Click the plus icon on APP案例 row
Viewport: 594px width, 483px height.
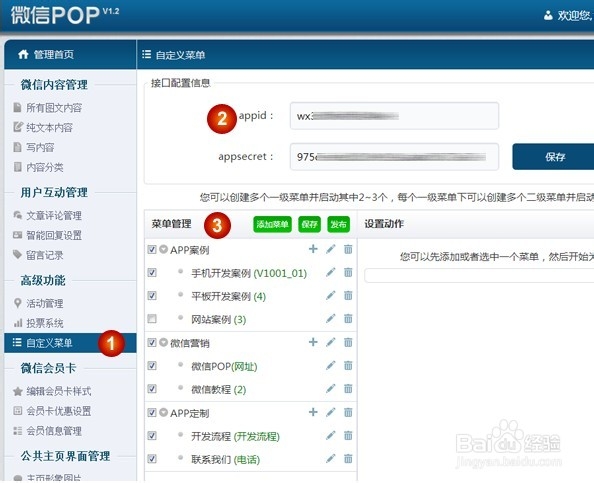(x=313, y=249)
